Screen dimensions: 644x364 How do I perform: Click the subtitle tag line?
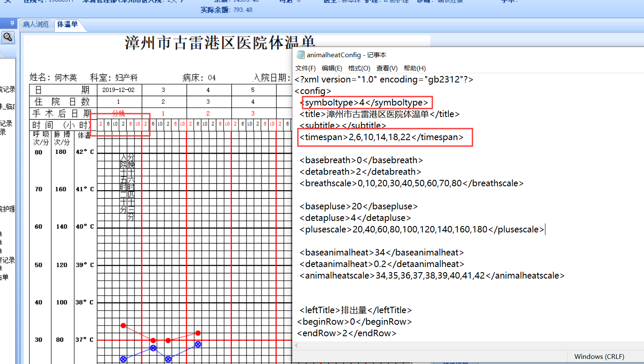[x=343, y=126]
